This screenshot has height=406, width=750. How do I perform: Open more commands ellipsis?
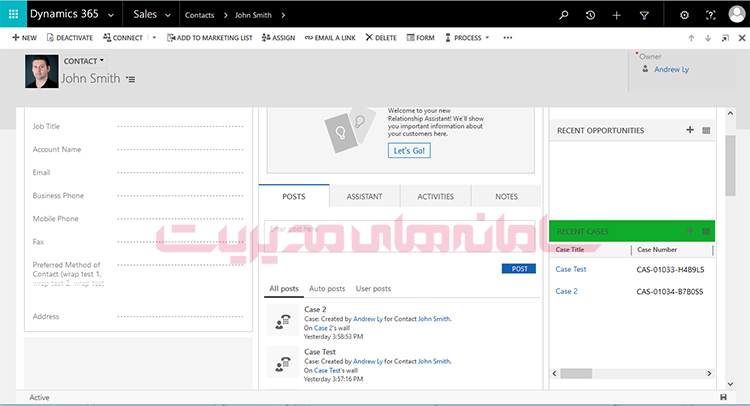click(507, 38)
